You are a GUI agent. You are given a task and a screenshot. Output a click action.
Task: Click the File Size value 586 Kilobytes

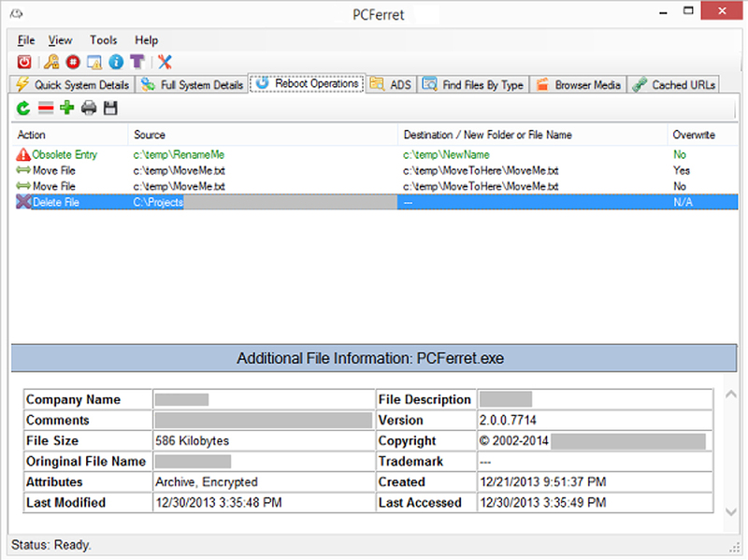(193, 440)
